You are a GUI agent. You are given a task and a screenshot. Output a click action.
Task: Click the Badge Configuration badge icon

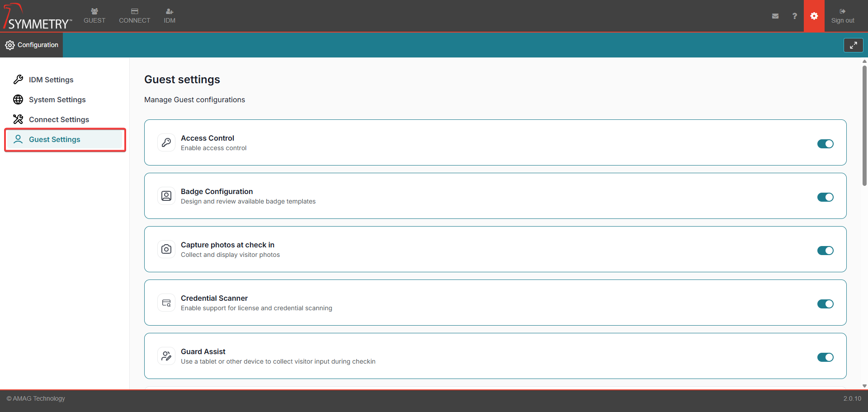(166, 196)
